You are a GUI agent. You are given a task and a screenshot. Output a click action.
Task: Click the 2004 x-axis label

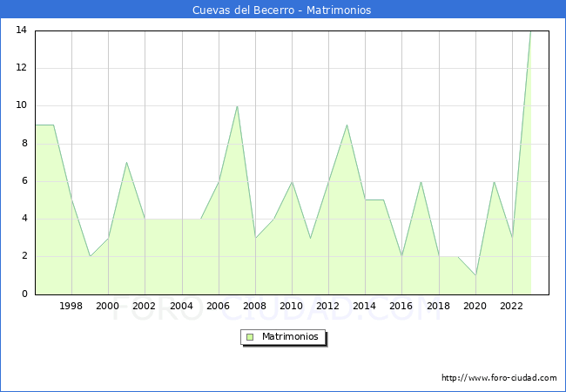tap(181, 306)
